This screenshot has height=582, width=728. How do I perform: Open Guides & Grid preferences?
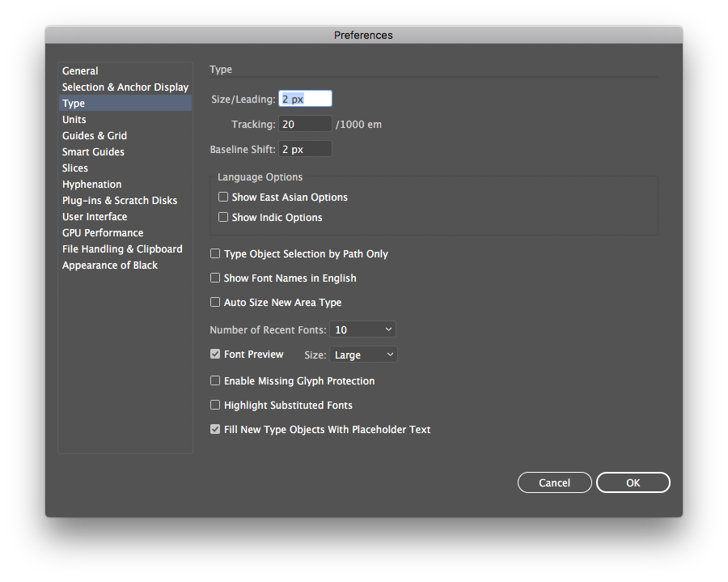tap(95, 136)
